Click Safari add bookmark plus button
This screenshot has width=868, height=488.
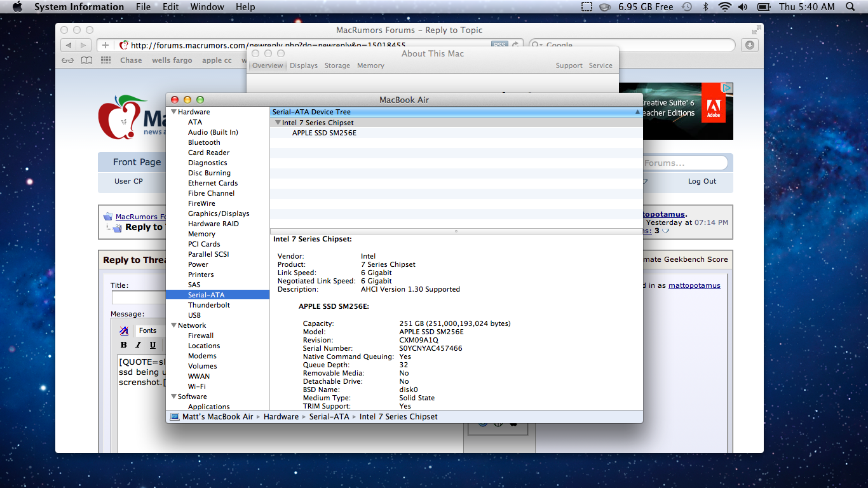pyautogui.click(x=105, y=45)
